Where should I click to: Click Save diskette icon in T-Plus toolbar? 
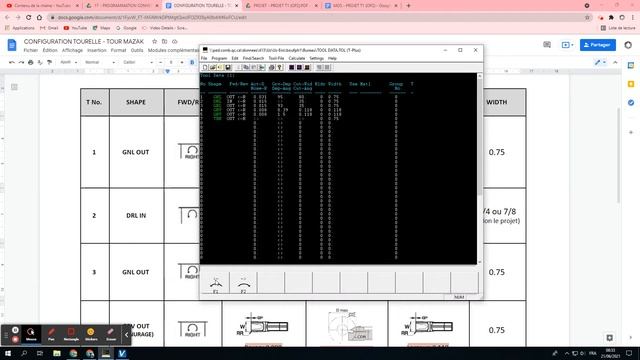228,67
